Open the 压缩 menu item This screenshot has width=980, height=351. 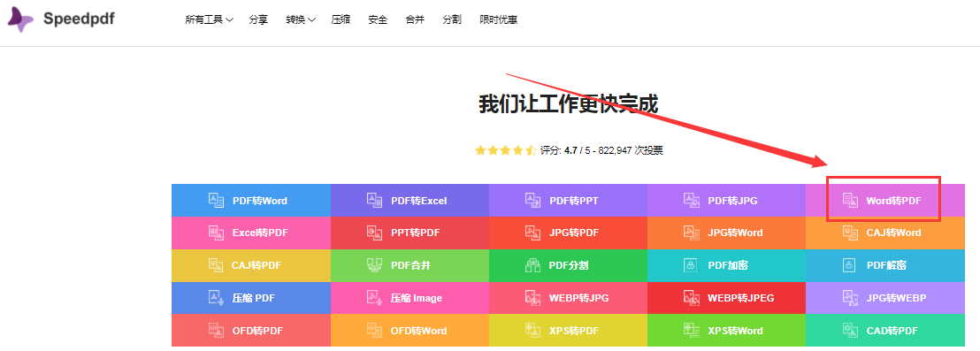pyautogui.click(x=341, y=19)
